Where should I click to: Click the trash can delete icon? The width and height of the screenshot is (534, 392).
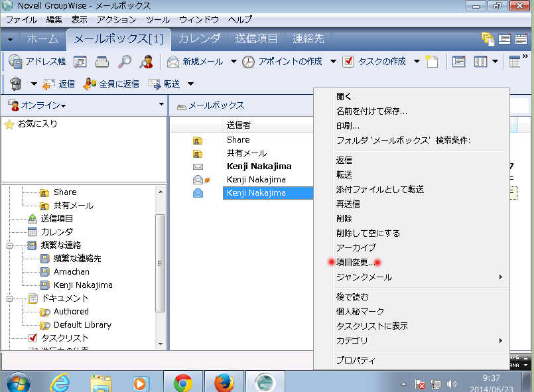coord(16,84)
